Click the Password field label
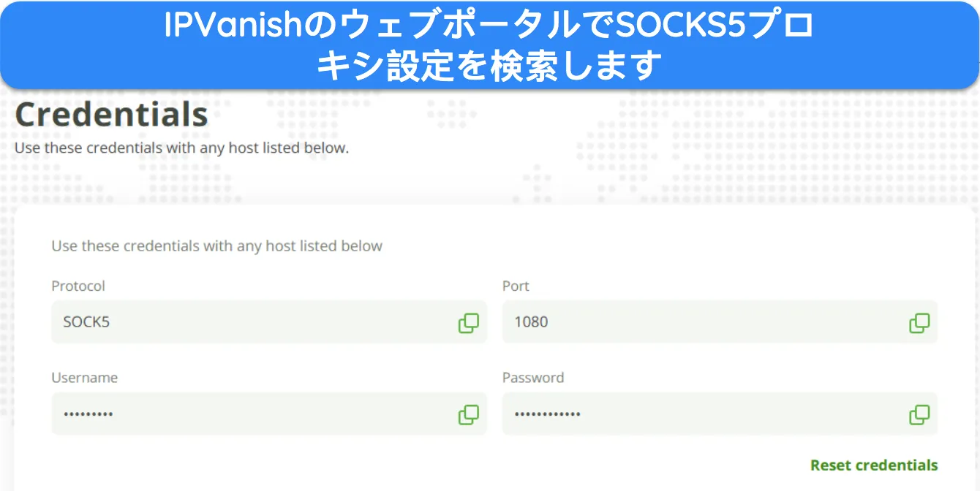This screenshot has height=491, width=980. pyautogui.click(x=533, y=378)
